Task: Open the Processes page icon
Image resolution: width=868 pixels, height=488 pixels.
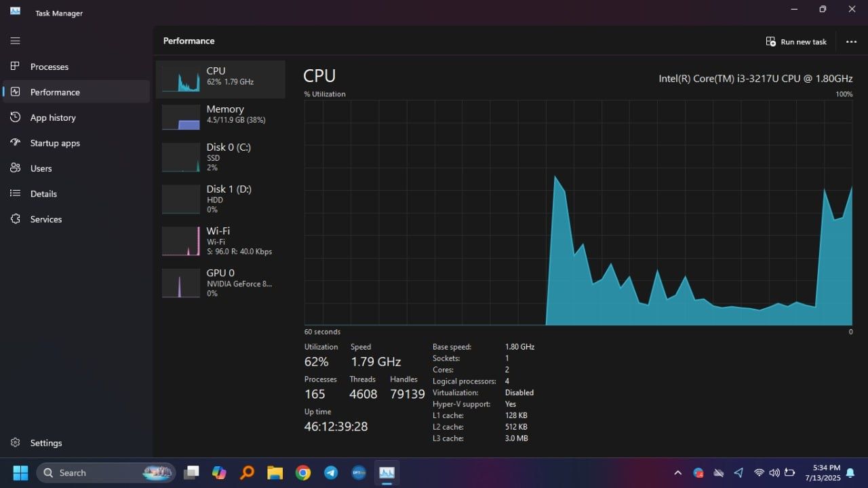Action: click(15, 67)
